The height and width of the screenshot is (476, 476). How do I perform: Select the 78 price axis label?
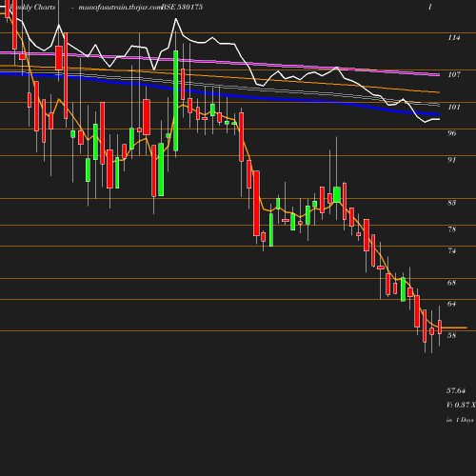point(452,229)
